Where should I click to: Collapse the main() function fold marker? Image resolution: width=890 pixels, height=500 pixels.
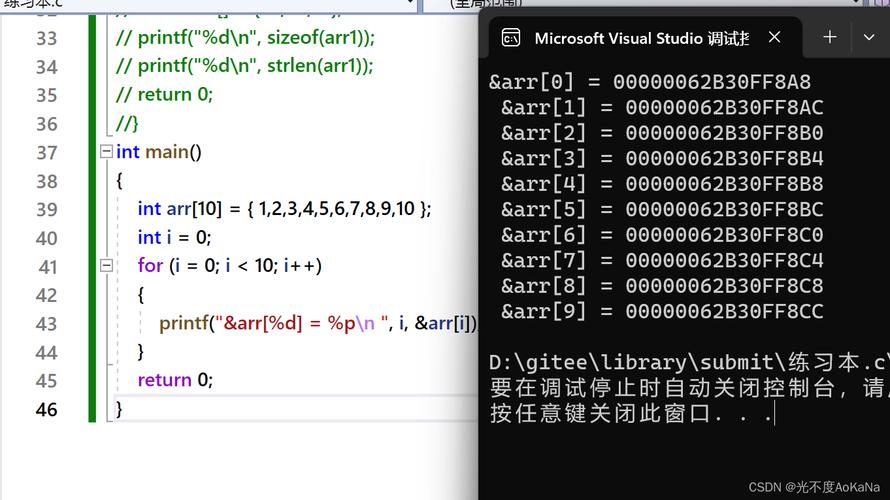[x=106, y=152]
